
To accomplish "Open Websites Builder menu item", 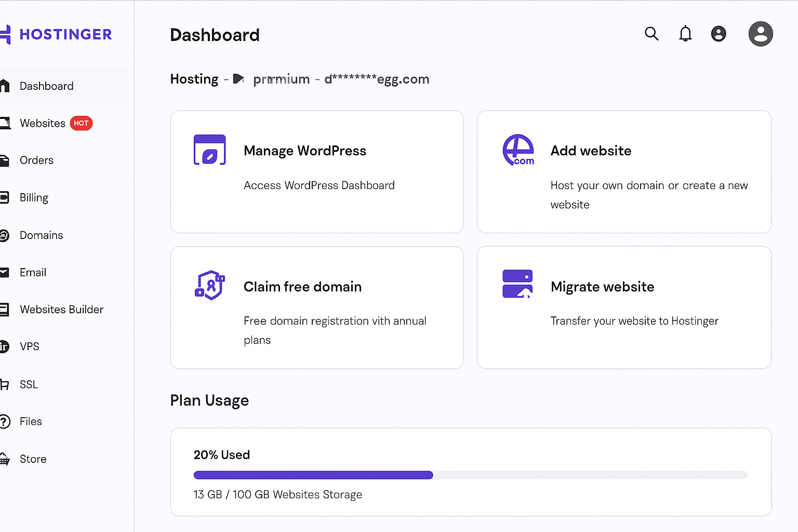I will [x=61, y=309].
